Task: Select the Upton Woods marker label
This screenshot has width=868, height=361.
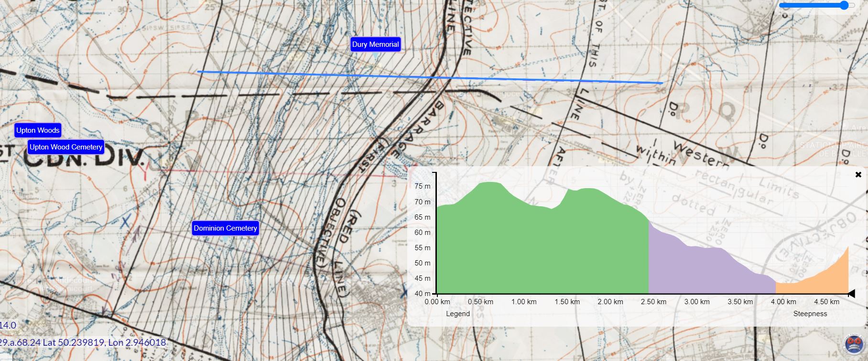Action: point(38,130)
